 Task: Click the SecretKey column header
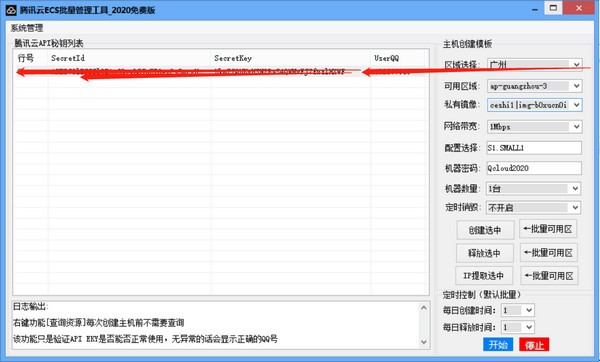[291, 58]
